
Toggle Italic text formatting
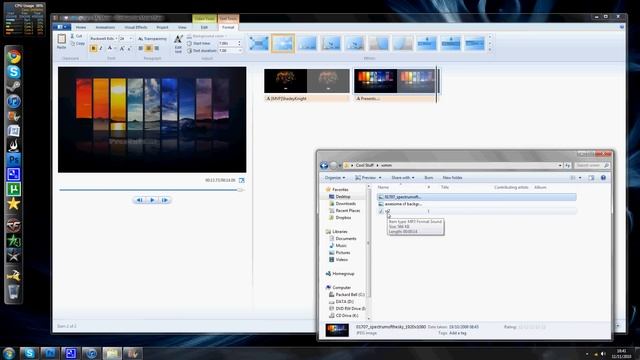click(101, 49)
